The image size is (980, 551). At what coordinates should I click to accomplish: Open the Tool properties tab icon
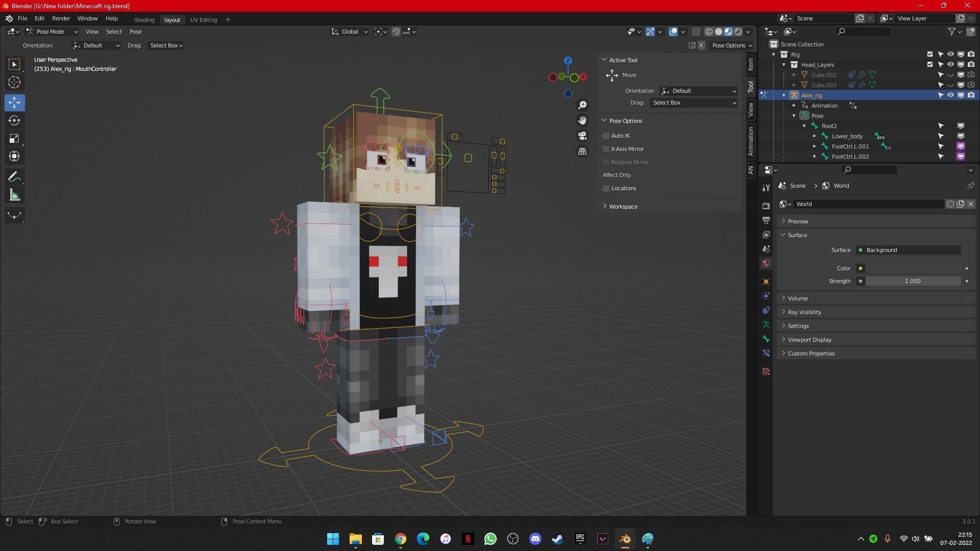point(766,188)
